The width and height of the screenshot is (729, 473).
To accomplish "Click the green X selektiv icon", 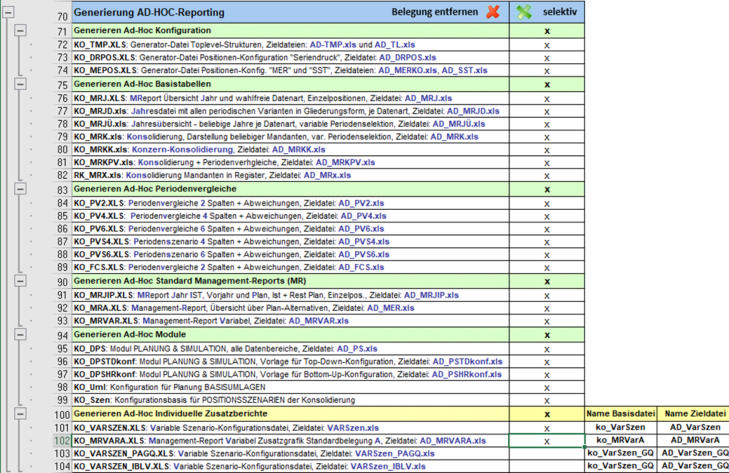I will coord(523,13).
